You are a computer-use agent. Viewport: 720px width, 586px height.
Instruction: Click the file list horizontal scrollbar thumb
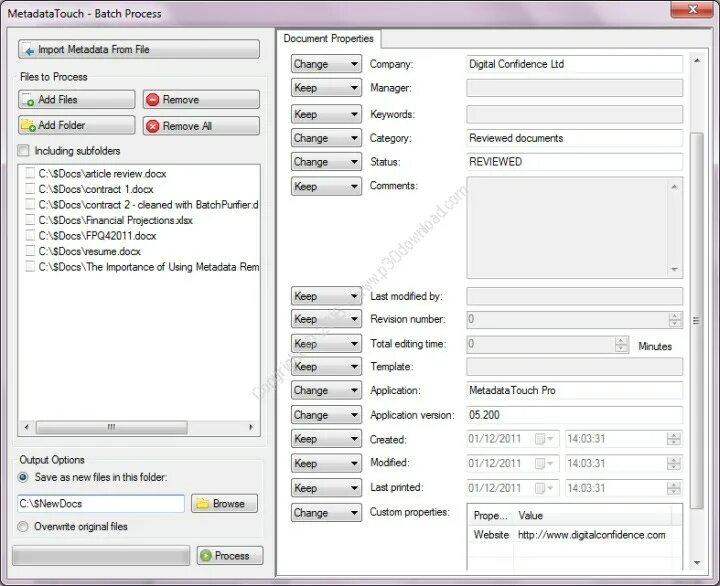pyautogui.click(x=112, y=427)
